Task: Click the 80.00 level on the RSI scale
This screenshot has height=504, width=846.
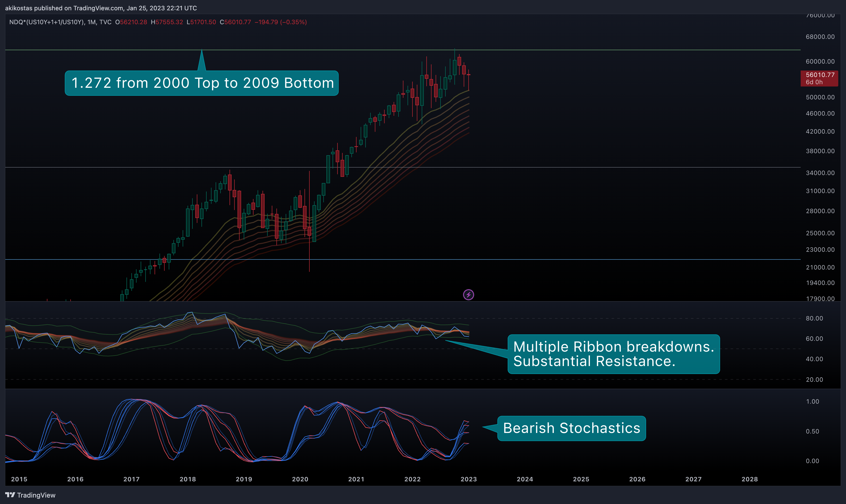Action: click(x=814, y=318)
